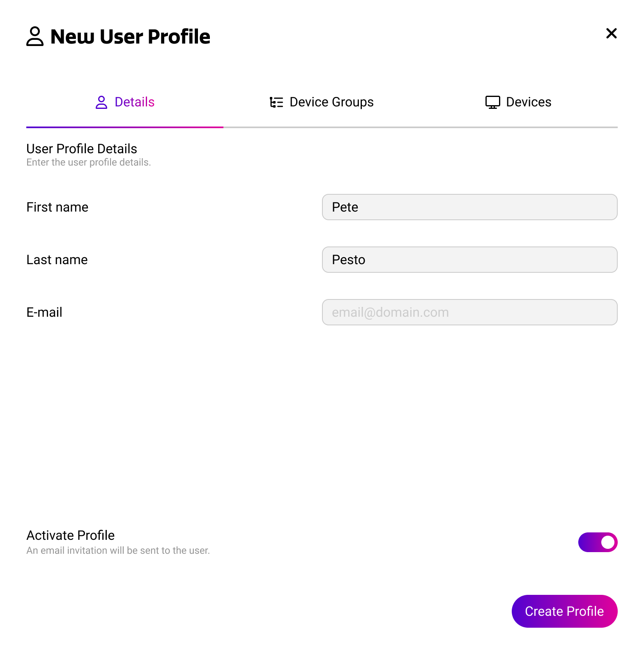644x654 pixels.
Task: Click the E-mail label
Action: [x=44, y=312]
